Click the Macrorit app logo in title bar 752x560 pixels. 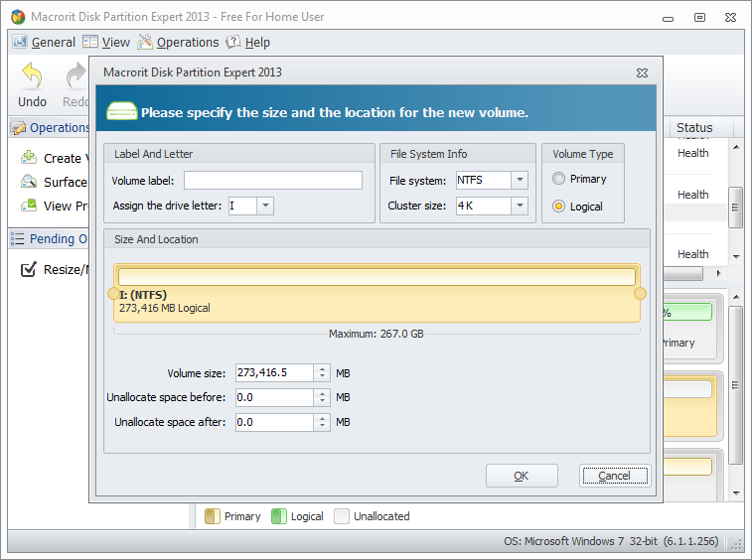click(18, 17)
